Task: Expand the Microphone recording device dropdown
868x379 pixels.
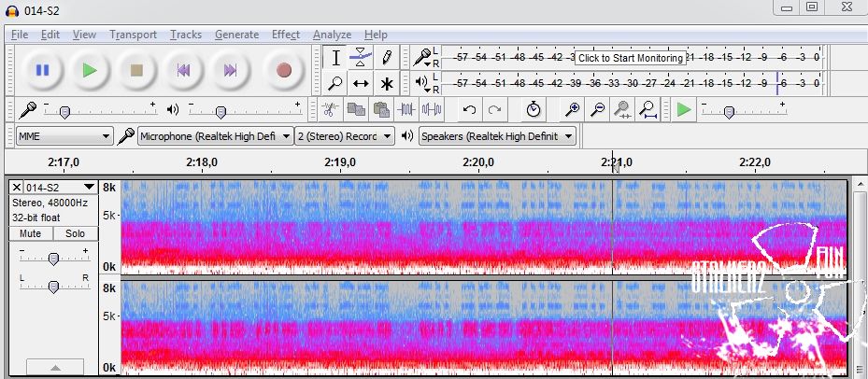Action: point(215,136)
